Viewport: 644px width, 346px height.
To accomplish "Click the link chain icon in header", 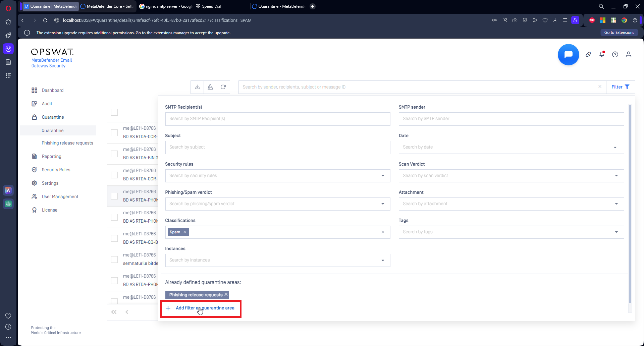I will (x=588, y=54).
